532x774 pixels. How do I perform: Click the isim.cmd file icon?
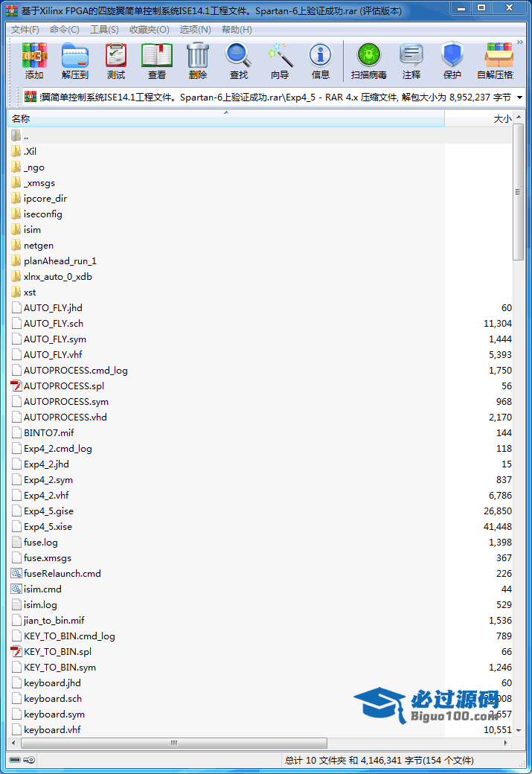(x=16, y=589)
